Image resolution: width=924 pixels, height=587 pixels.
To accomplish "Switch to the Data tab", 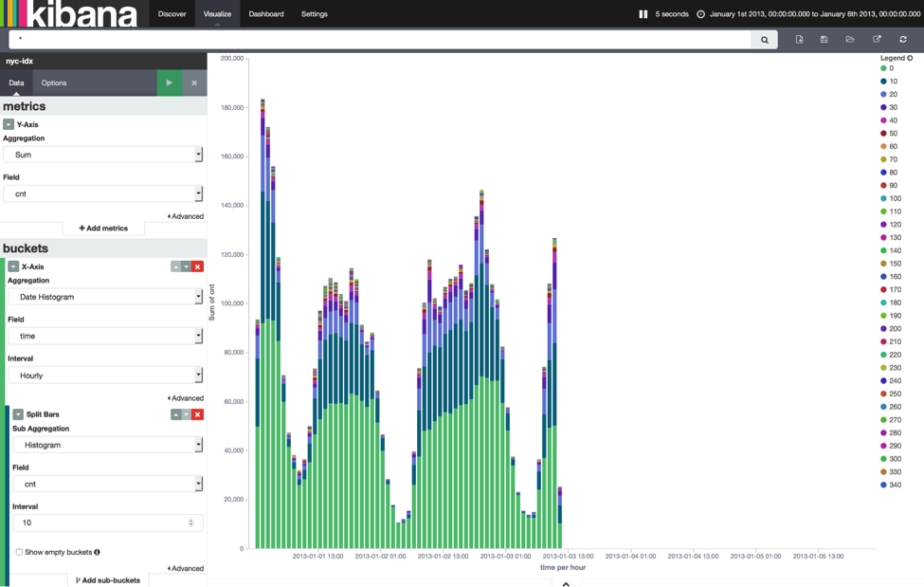I will point(16,83).
